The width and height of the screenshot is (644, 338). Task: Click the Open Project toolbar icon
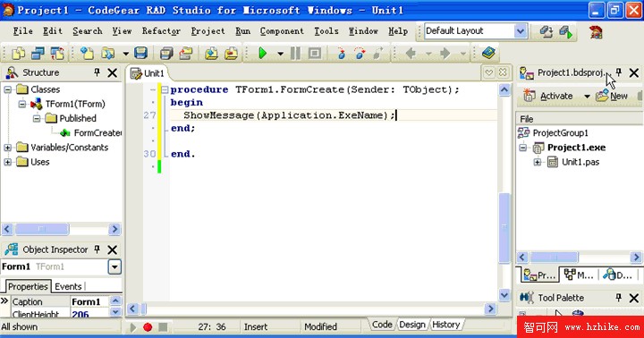pyautogui.click(x=186, y=54)
